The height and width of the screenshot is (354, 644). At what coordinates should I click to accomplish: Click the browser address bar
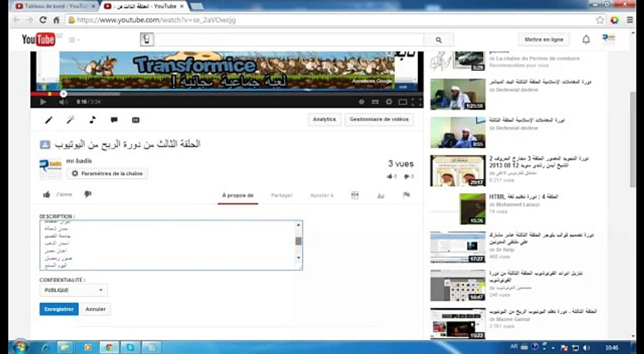[330, 20]
